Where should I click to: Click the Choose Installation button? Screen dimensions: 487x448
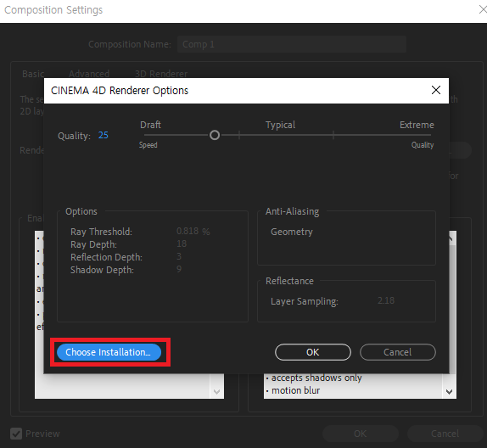[x=109, y=352]
